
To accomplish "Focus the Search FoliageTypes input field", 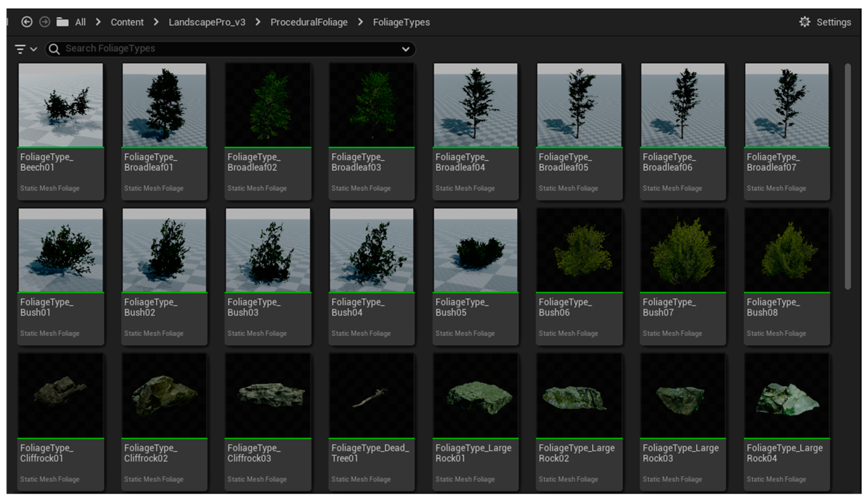I will (227, 49).
